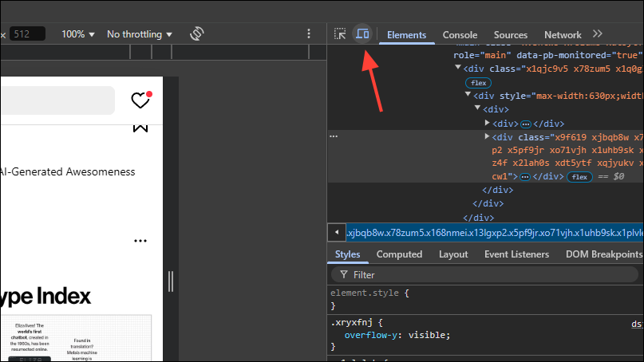Toggle the flex badge under x1qjc9v5 div
The image size is (644, 362).
(477, 82)
